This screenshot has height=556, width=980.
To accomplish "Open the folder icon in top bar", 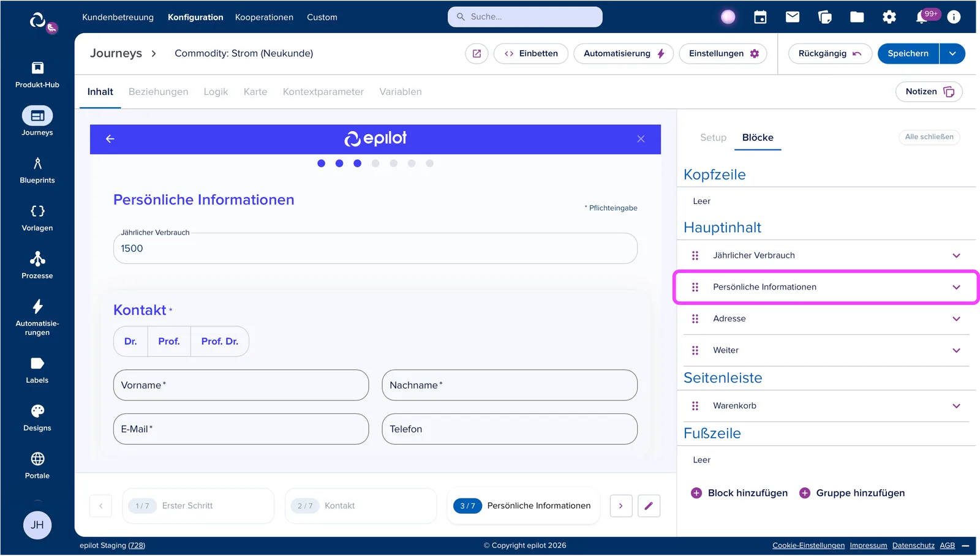I will 857,17.
